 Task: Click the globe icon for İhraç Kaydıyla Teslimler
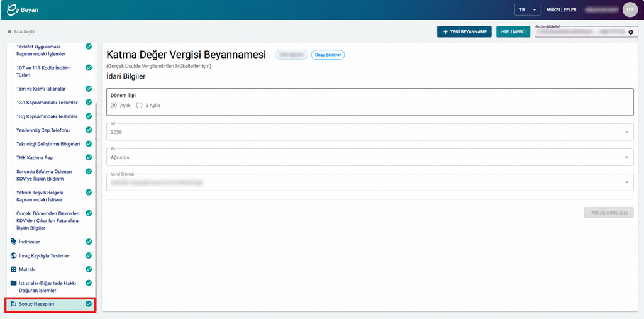pyautogui.click(x=14, y=255)
